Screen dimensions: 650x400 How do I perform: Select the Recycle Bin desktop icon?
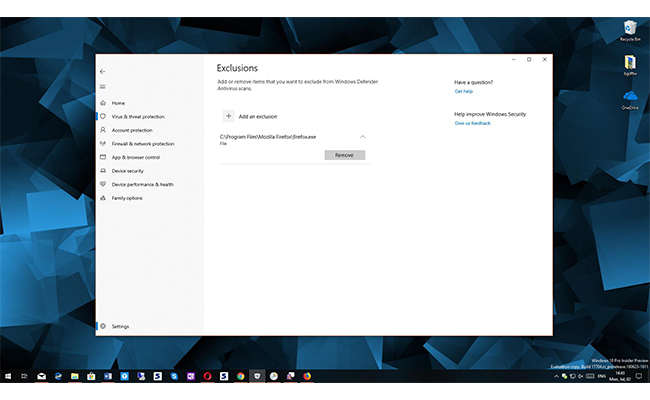click(x=629, y=29)
